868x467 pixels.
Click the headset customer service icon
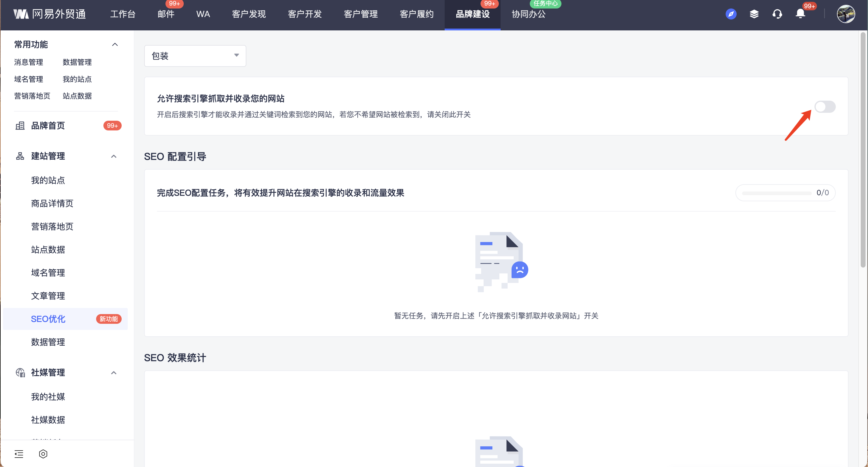click(x=777, y=14)
